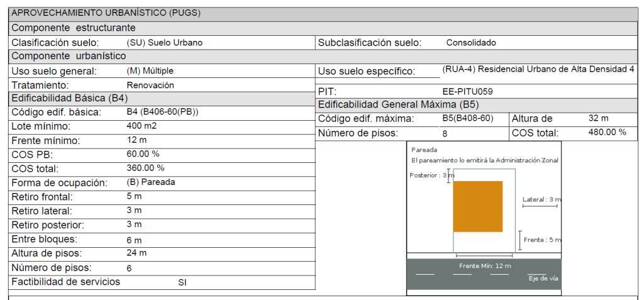Click the (RUA-4) Residencial Urbano value
The height and width of the screenshot is (300, 644).
click(538, 69)
